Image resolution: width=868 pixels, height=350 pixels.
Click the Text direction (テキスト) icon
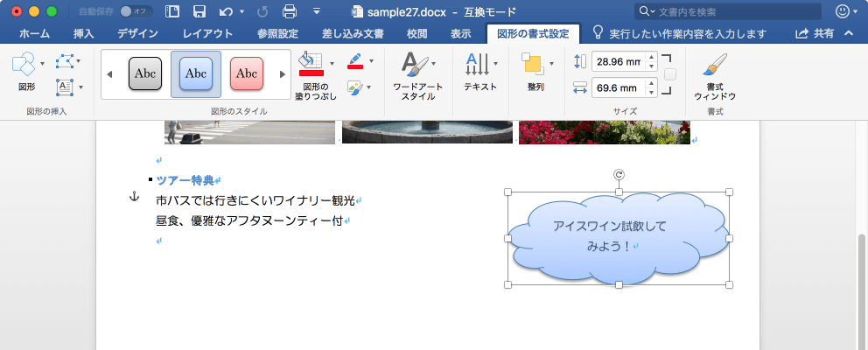(x=476, y=64)
